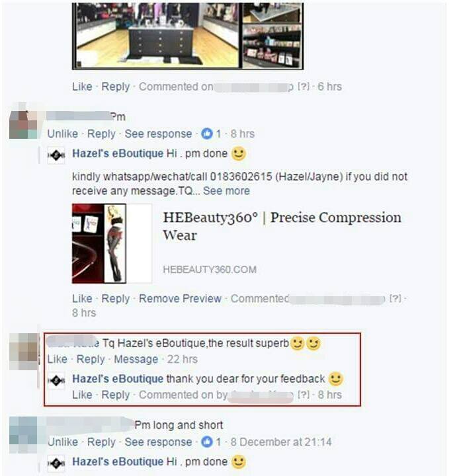Toggle Unlike on Pm long and short comment
The image size is (459, 476).
[x=63, y=442]
